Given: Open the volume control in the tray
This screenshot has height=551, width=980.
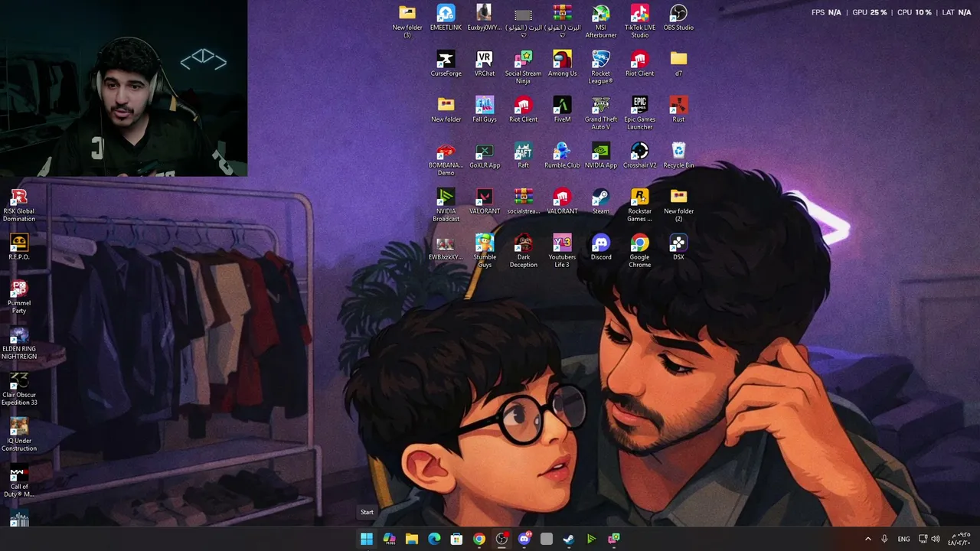Looking at the screenshot, I should [x=936, y=539].
